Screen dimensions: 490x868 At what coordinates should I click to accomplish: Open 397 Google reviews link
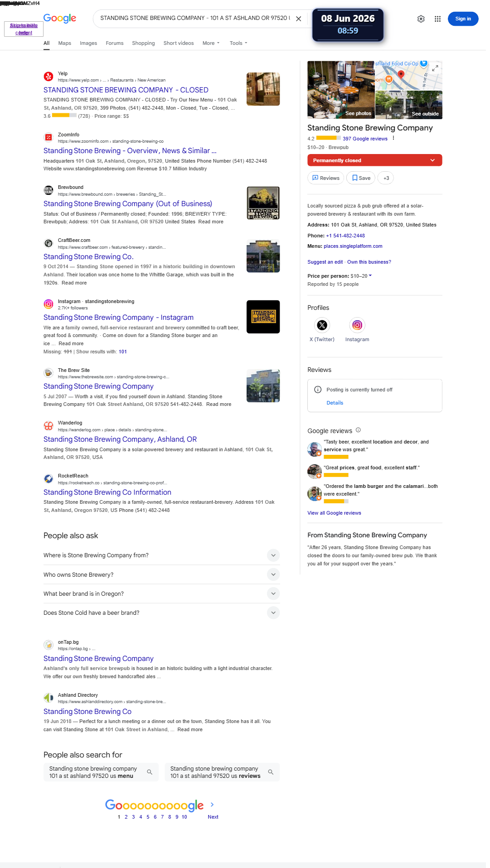point(365,139)
